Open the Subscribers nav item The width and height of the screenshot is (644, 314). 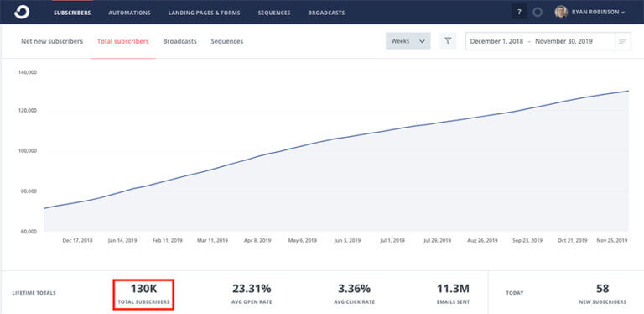[72, 13]
